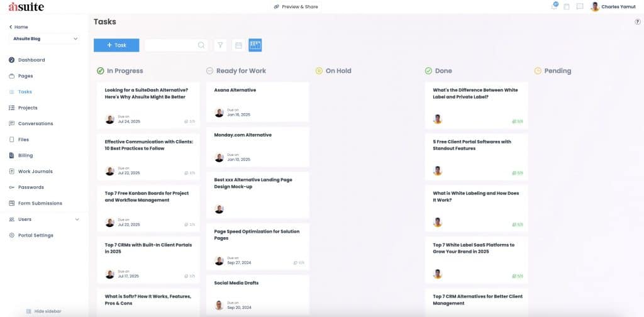
Task: Hide sidebar using bottom toggle
Action: 43,311
